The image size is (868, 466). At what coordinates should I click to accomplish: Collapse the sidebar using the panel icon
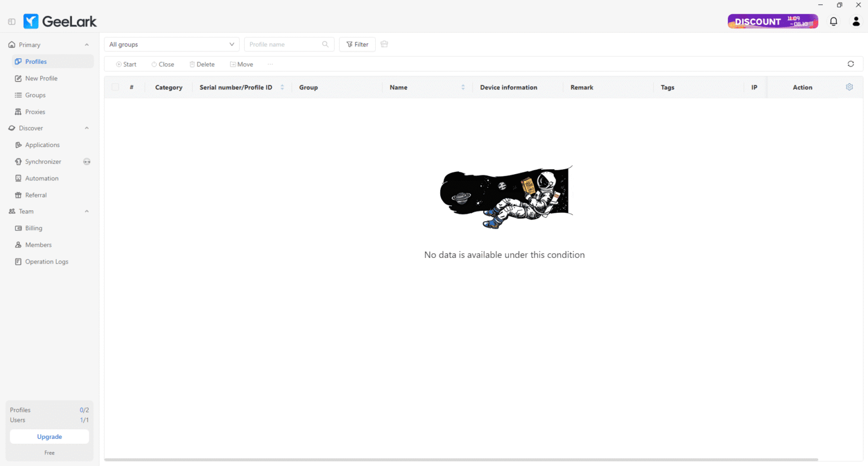tap(11, 21)
